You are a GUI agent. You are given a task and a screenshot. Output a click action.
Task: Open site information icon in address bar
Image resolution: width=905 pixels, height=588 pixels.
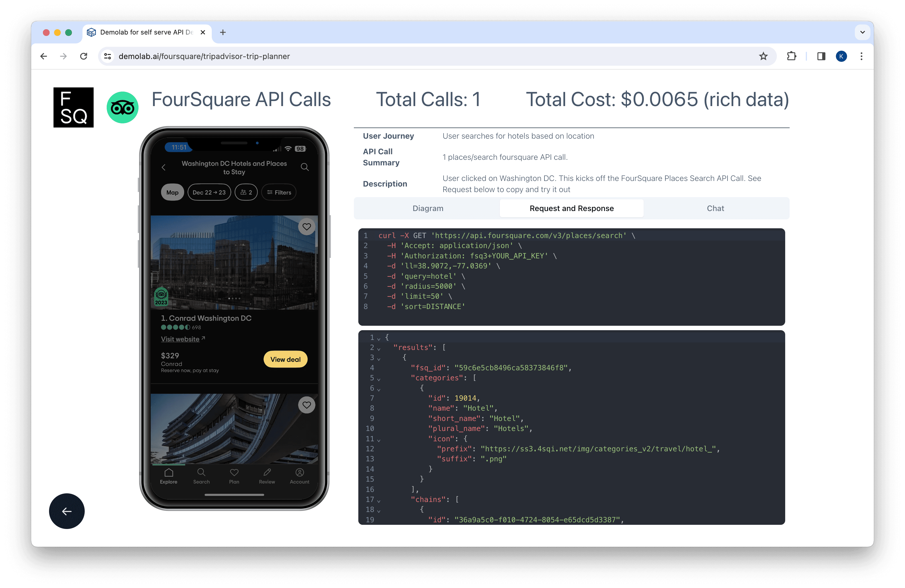tap(108, 56)
